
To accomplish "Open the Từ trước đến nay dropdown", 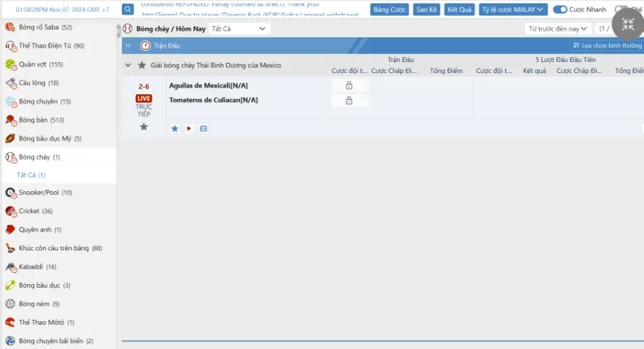I will click(558, 28).
